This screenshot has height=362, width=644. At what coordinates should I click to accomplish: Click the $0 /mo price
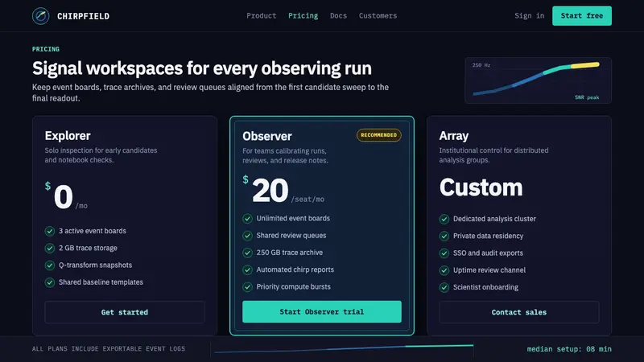[x=66, y=196]
